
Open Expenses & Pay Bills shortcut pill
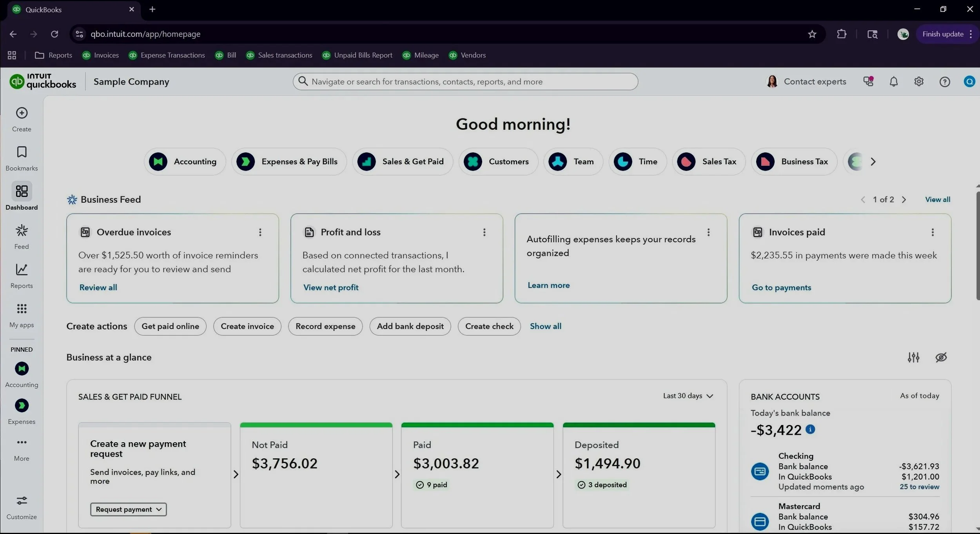point(289,162)
